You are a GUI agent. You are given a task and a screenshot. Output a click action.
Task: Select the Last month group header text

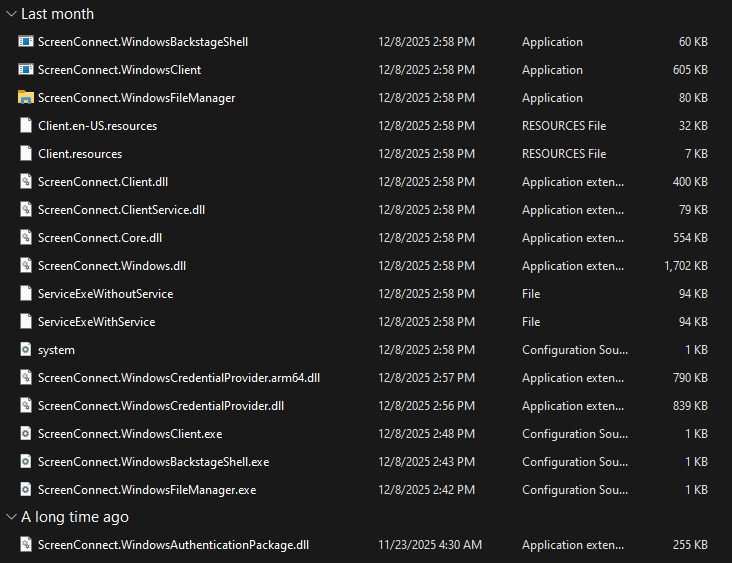pos(57,14)
